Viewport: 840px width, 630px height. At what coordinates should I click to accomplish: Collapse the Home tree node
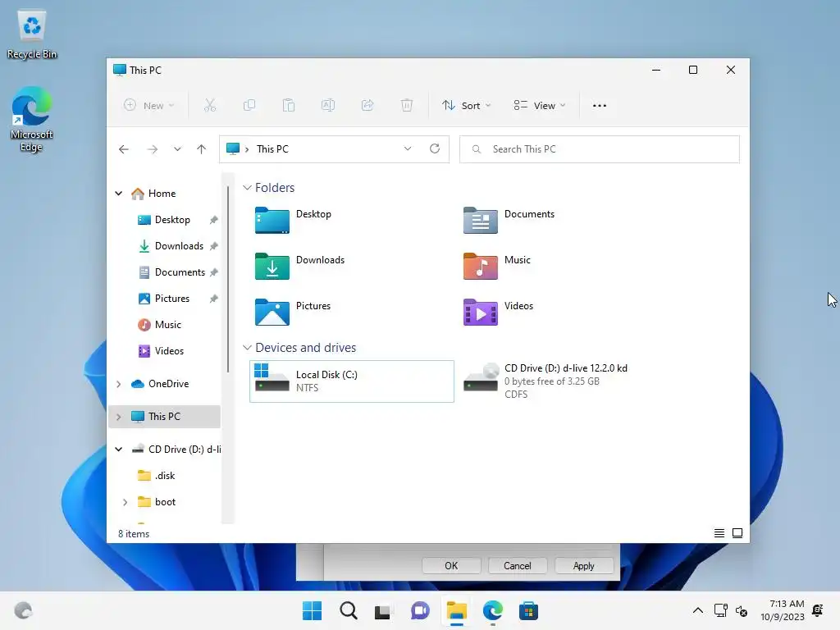(118, 194)
